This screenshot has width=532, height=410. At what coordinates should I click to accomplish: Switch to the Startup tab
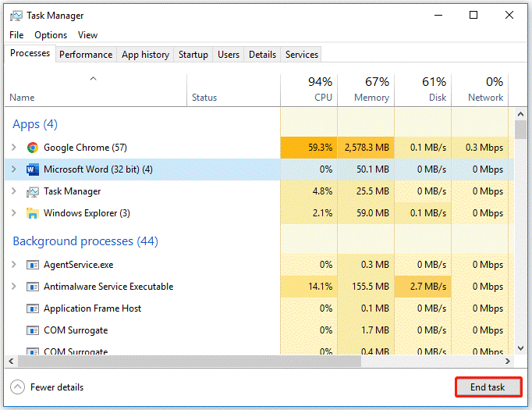tap(193, 55)
